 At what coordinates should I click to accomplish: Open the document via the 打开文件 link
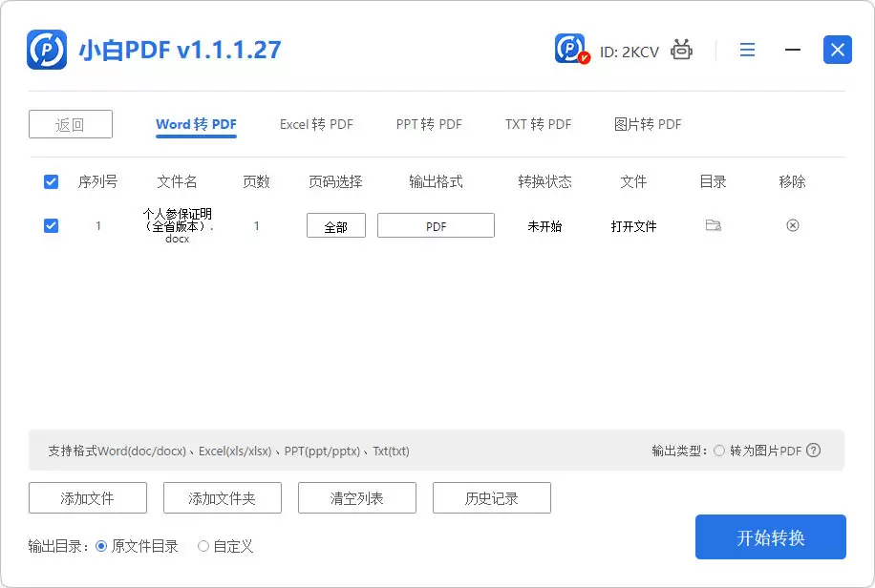633,225
